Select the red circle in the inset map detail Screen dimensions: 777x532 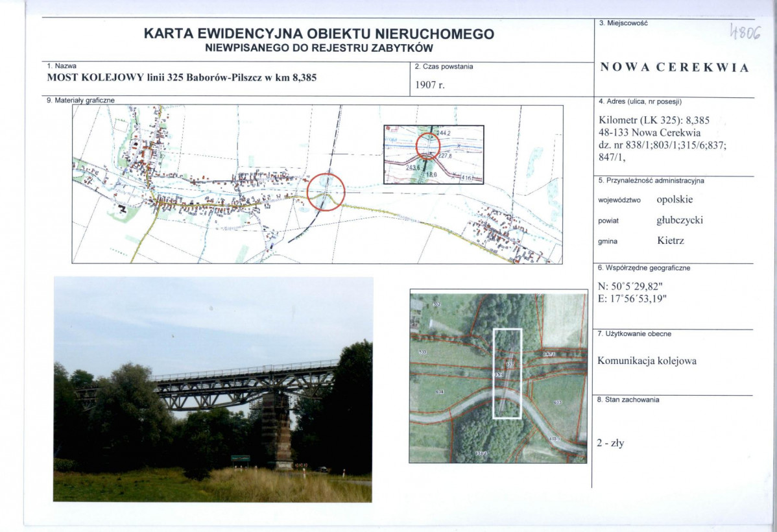click(x=429, y=146)
